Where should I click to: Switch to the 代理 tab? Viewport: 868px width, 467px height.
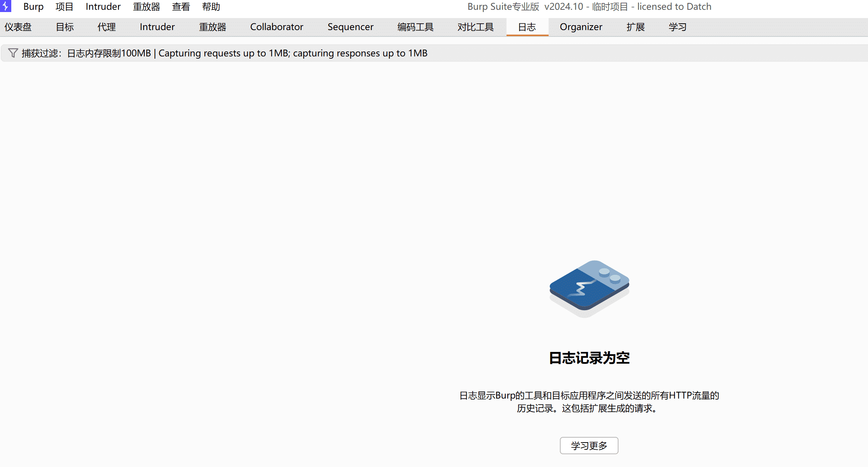pos(106,27)
